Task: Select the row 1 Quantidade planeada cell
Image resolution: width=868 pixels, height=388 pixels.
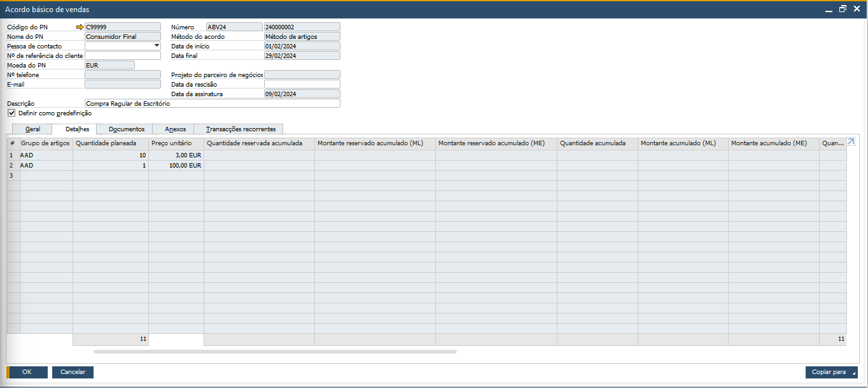Action: pyautogui.click(x=111, y=155)
